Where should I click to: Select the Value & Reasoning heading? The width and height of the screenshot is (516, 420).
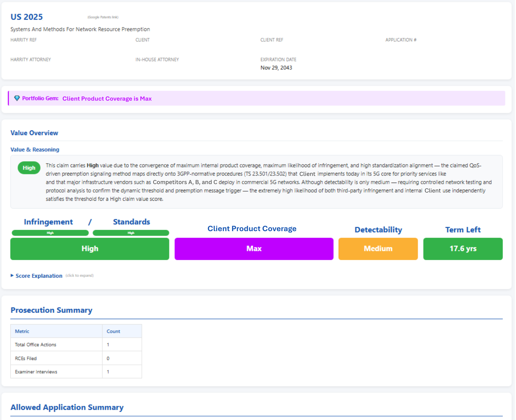click(x=35, y=149)
